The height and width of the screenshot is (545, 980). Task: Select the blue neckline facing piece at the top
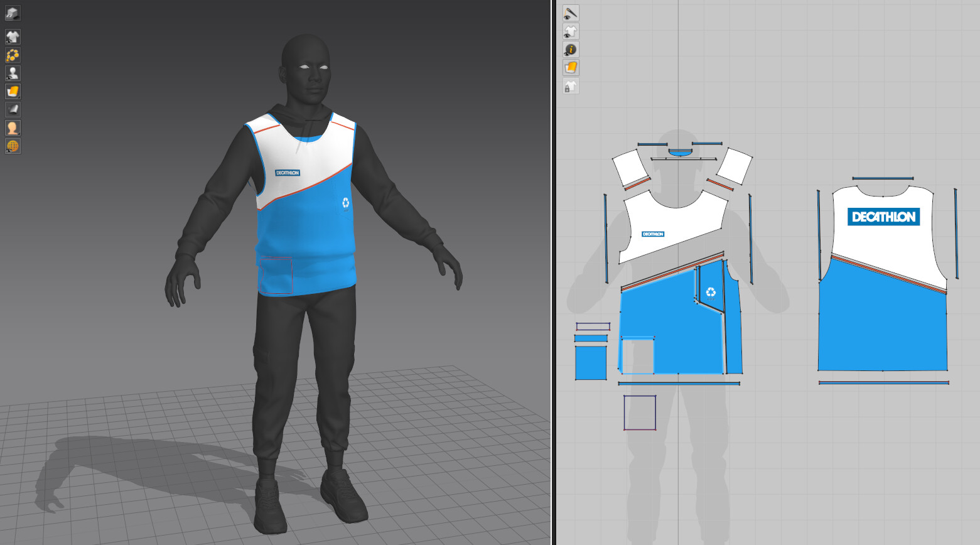(x=679, y=153)
